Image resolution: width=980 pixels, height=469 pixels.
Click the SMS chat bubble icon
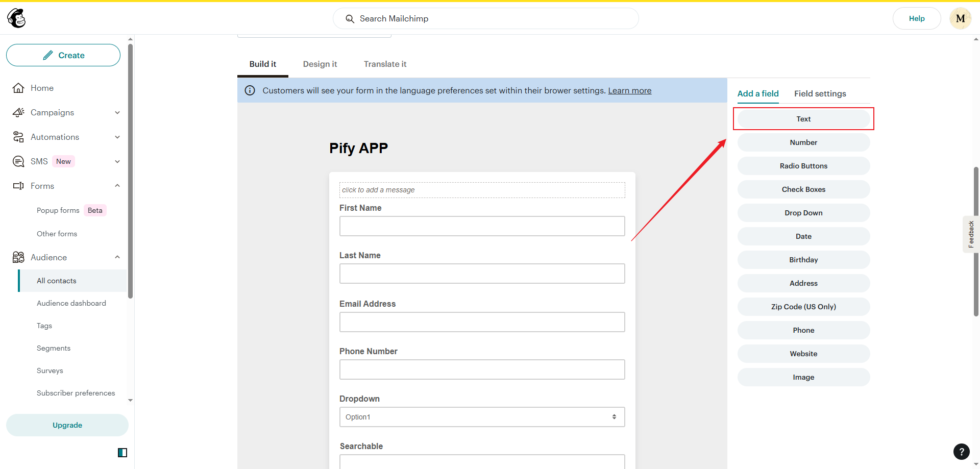(18, 161)
